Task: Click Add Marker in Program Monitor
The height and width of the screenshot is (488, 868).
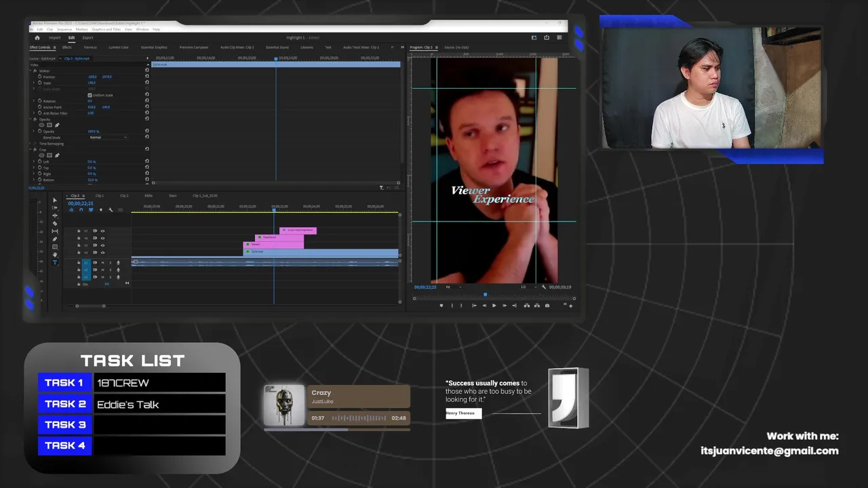Action: click(x=441, y=306)
